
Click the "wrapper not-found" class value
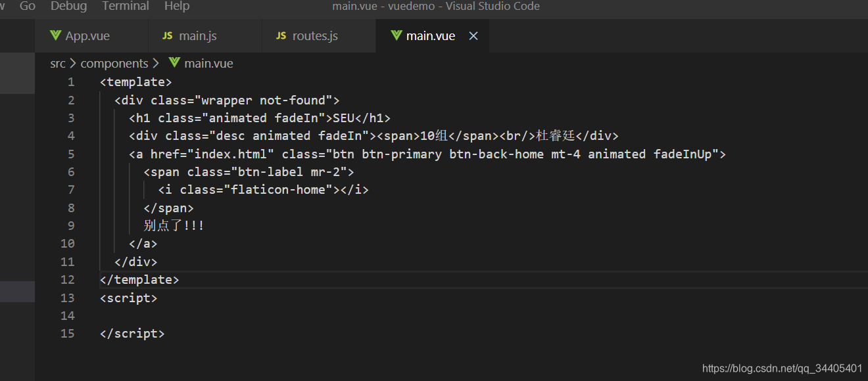click(263, 101)
